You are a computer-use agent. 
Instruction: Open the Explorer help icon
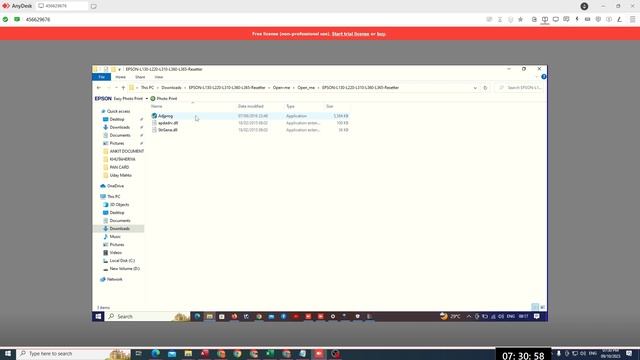tap(544, 77)
